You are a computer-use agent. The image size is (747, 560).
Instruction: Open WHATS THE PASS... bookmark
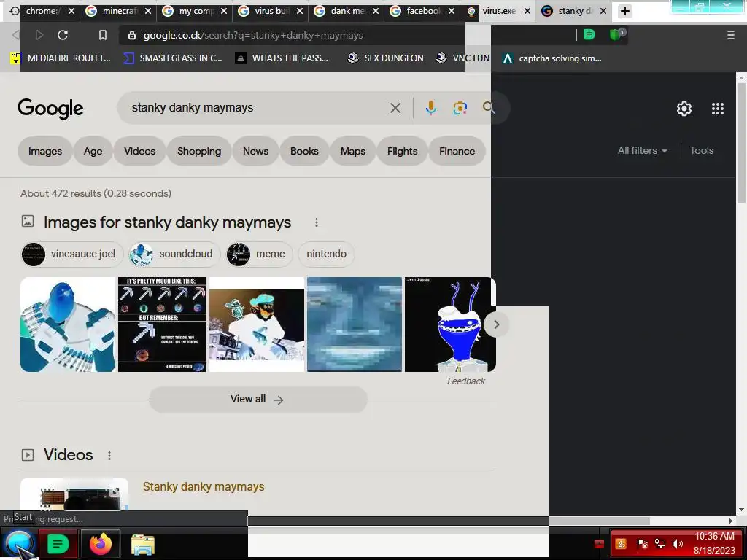282,58
